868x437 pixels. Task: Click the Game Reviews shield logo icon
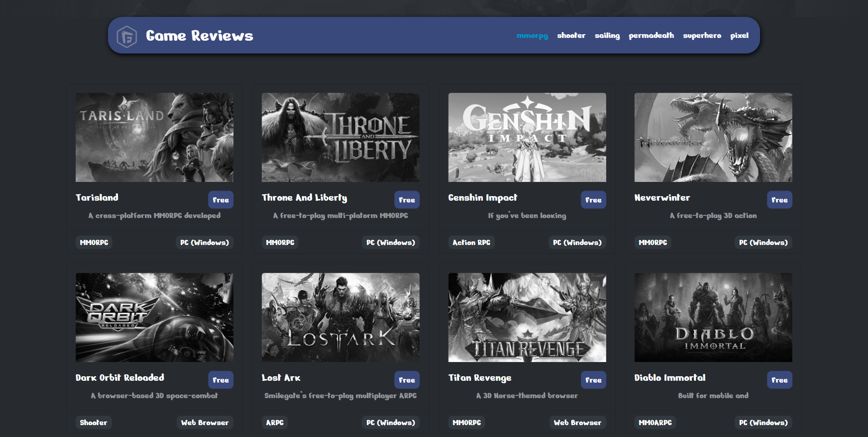pyautogui.click(x=127, y=36)
